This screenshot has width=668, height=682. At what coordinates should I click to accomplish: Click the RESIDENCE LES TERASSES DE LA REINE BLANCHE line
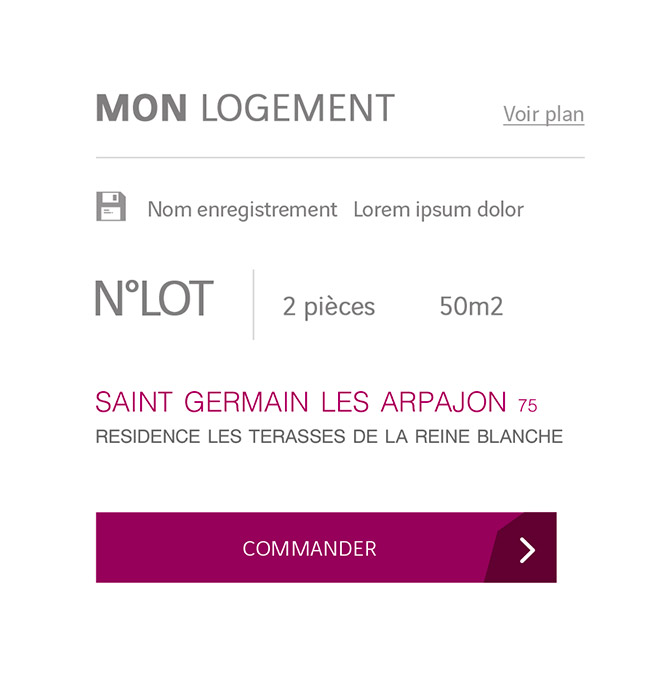click(329, 436)
